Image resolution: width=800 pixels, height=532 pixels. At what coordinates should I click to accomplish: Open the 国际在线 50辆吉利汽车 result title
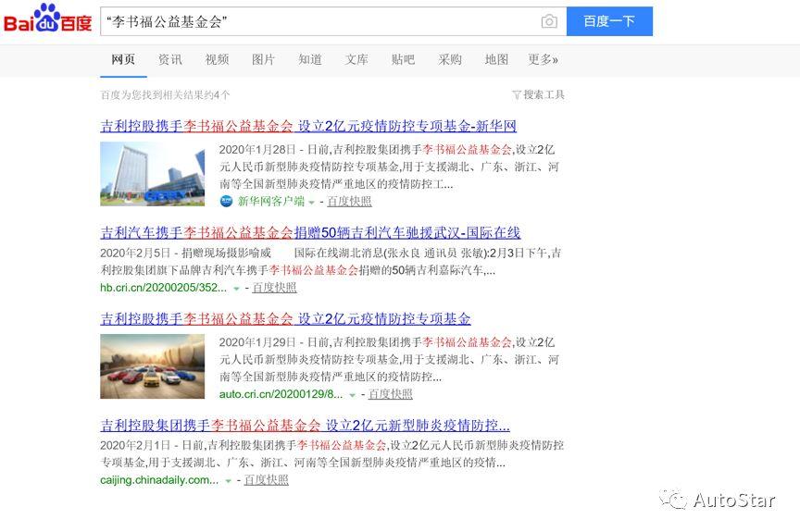(x=310, y=233)
